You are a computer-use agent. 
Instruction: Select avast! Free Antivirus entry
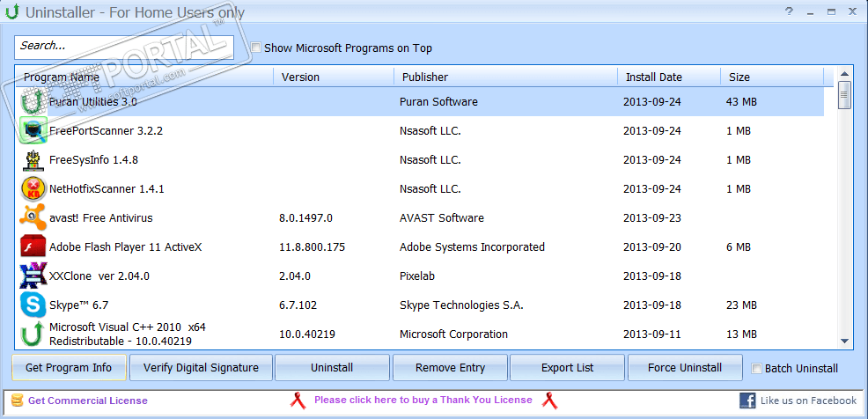pyautogui.click(x=100, y=217)
